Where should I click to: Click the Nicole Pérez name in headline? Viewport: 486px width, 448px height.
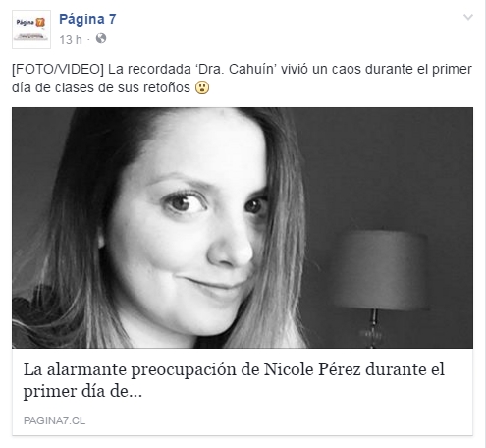click(312, 369)
